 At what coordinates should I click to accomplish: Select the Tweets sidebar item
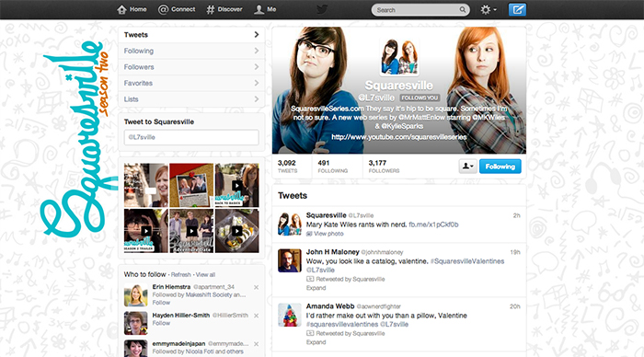tap(191, 35)
